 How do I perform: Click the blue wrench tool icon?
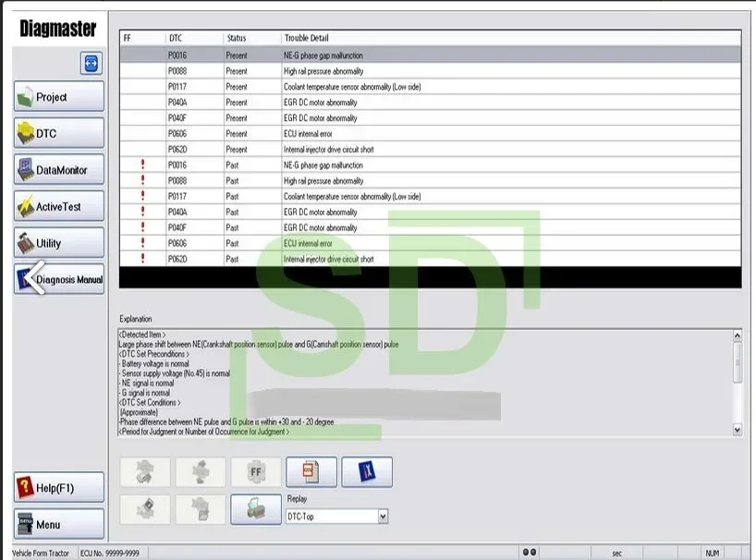click(x=367, y=471)
